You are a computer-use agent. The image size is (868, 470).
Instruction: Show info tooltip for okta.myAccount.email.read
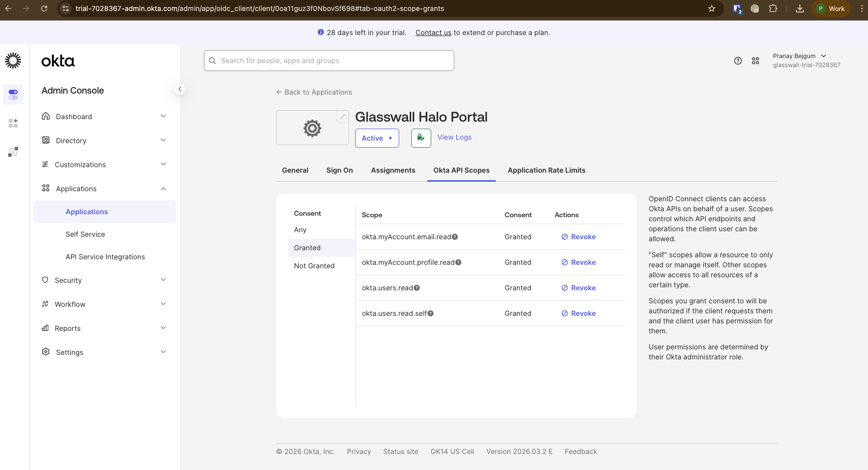pyautogui.click(x=455, y=237)
